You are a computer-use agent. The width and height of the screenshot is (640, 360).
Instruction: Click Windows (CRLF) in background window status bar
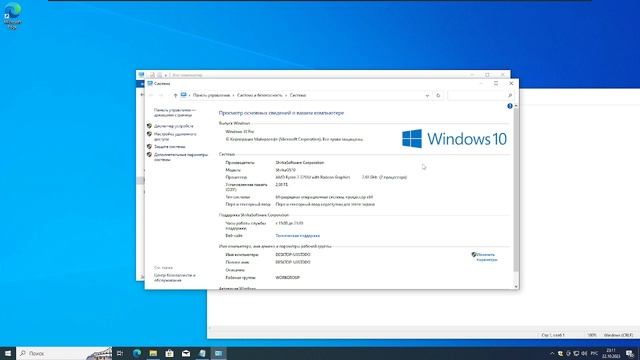[618, 335]
